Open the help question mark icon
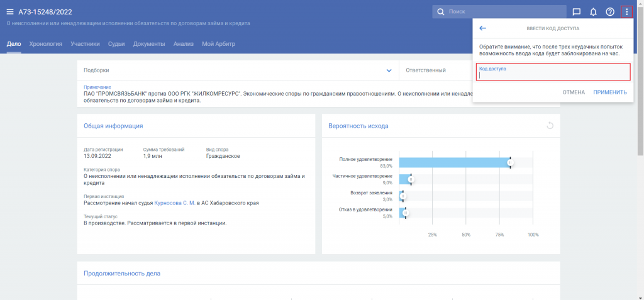 pyautogui.click(x=610, y=12)
